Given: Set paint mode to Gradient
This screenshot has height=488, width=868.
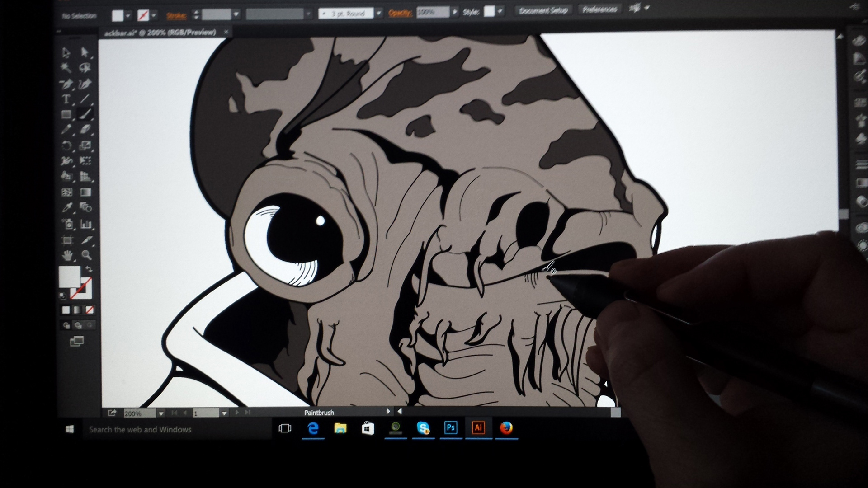Looking at the screenshot, I should 78,310.
